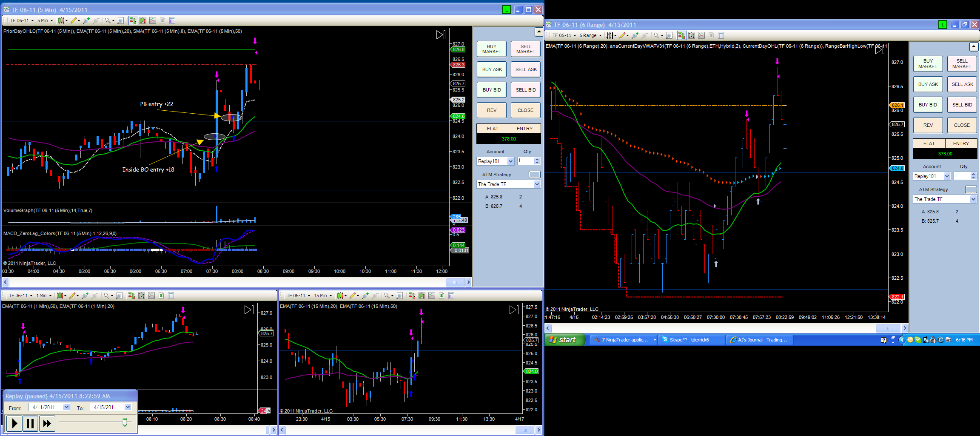Click the zoom frame icon in 5 Min chart
This screenshot has height=436, width=980.
pos(121,20)
